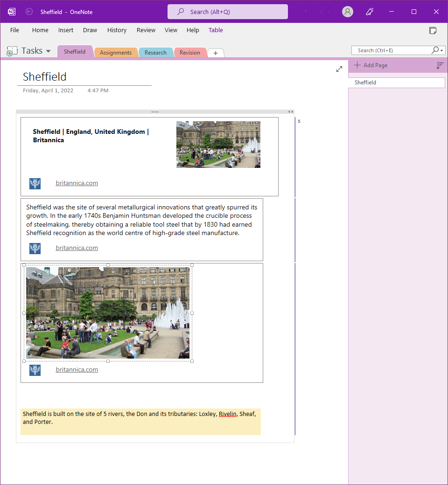Click the search magnifier icon
This screenshot has width=448, height=485.
tap(435, 50)
